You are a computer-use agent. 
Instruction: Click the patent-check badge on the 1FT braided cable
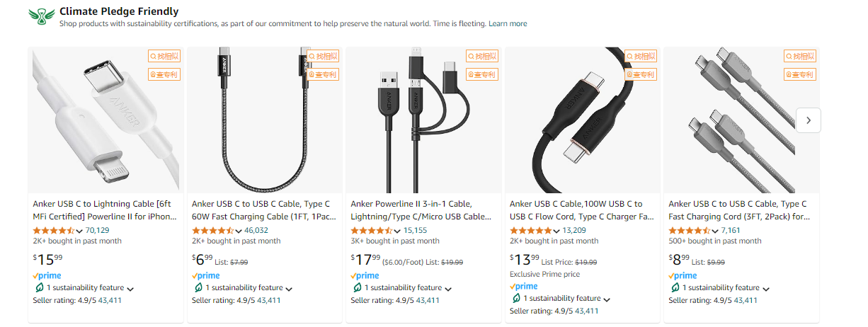[x=323, y=74]
